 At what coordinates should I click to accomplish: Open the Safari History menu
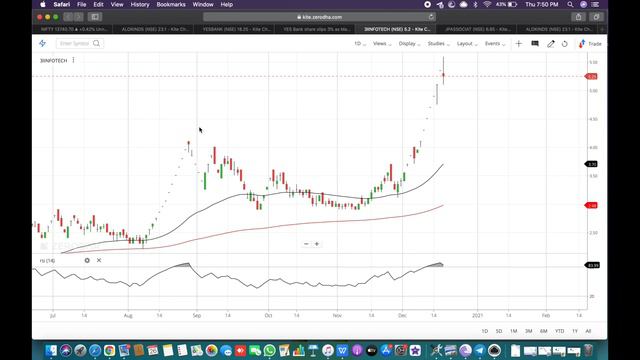(x=140, y=4)
